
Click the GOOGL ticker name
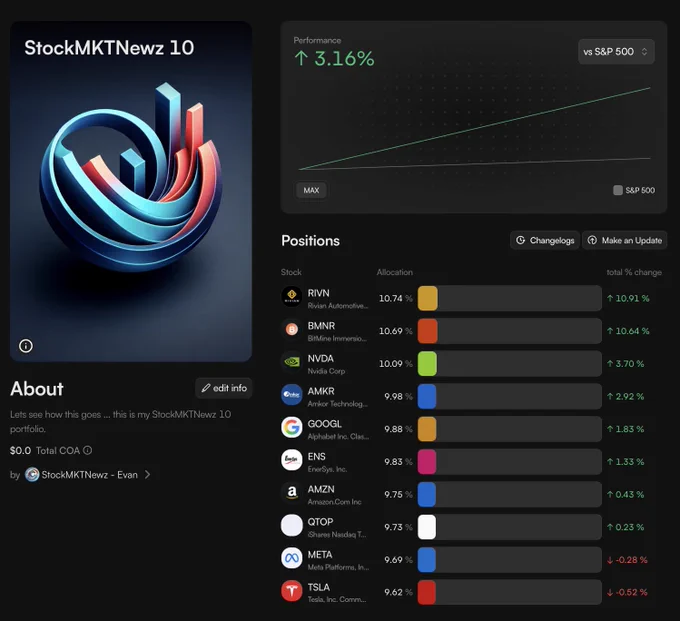pos(324,424)
